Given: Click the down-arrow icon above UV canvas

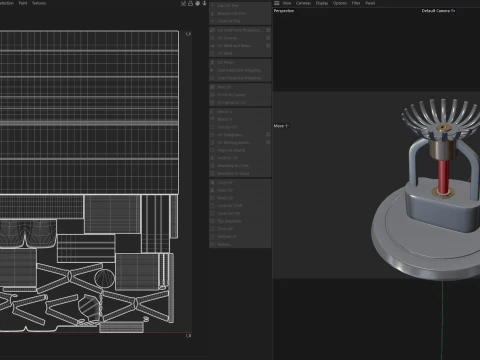Looking at the screenshot, I should point(204,3).
